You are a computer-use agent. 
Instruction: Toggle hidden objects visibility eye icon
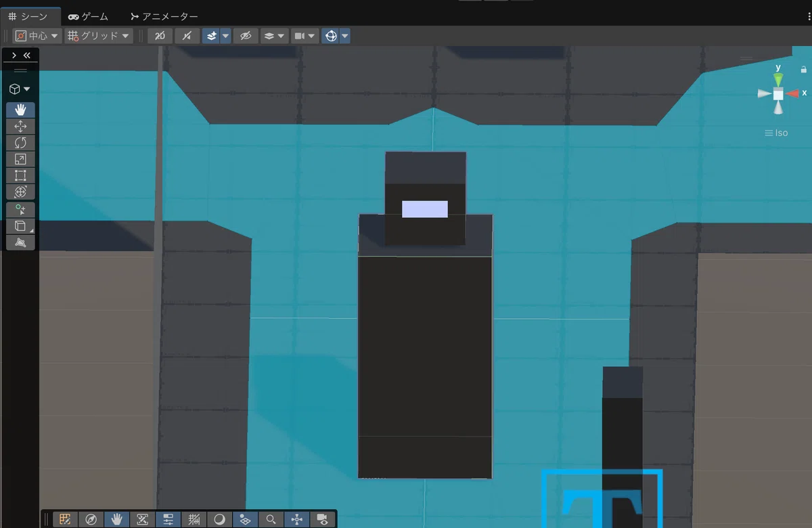coord(246,36)
